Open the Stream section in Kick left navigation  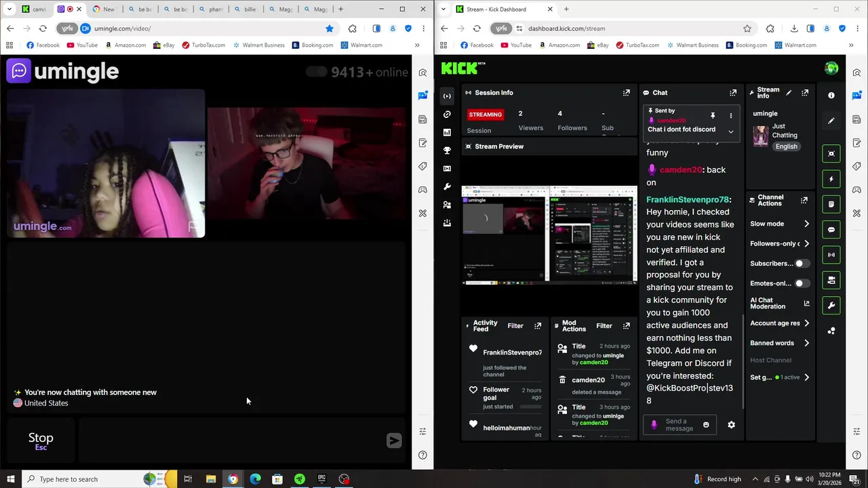click(x=447, y=96)
